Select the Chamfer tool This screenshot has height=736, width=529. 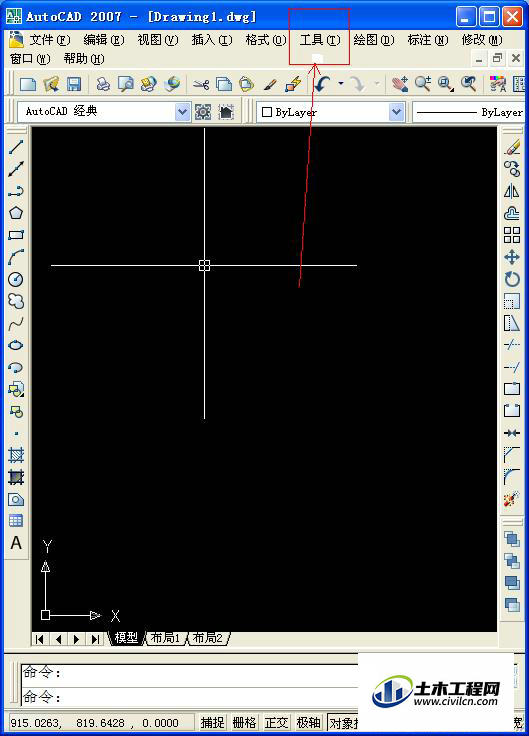(512, 455)
